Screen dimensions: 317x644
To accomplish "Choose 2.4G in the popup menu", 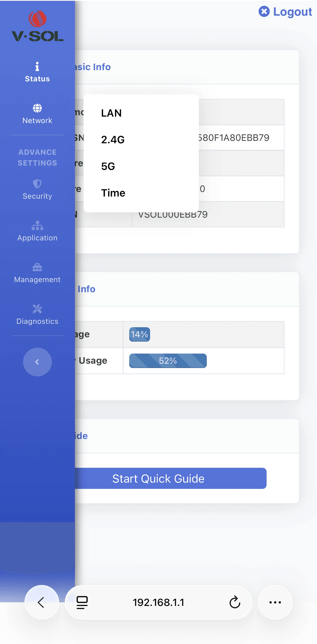I will point(113,140).
